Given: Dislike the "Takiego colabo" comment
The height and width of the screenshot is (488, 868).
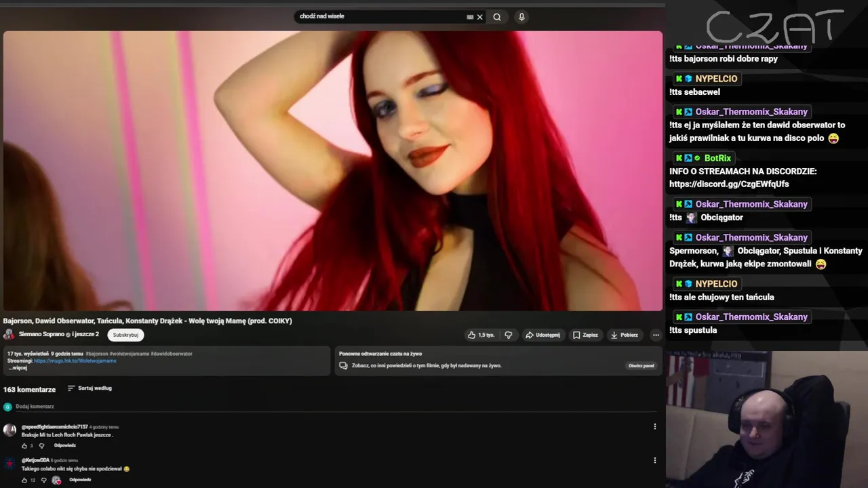Looking at the screenshot, I should tap(44, 480).
